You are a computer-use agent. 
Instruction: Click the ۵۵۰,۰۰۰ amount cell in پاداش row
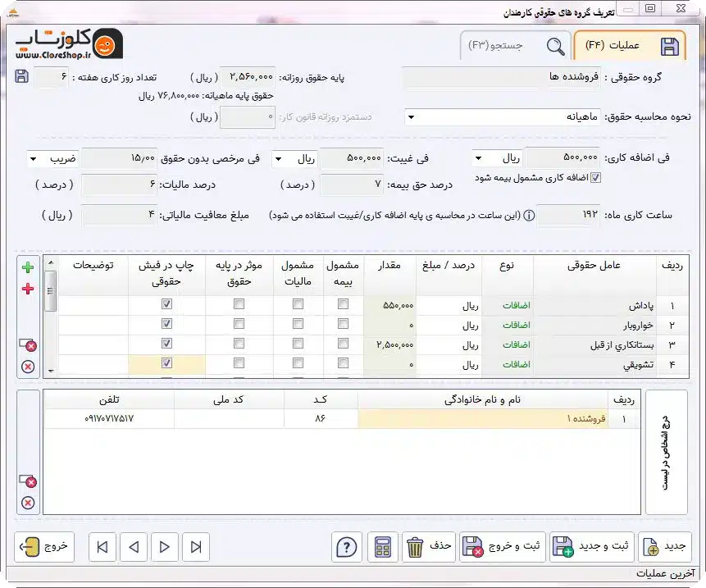(390, 306)
